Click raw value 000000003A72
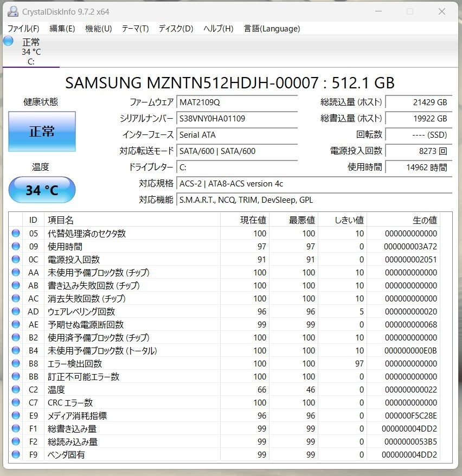 [410, 247]
